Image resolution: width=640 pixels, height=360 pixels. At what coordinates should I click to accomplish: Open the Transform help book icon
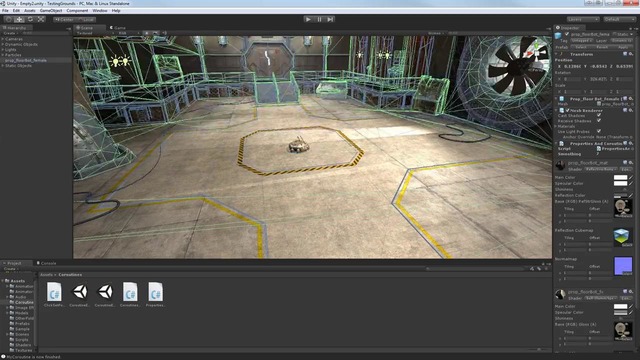(x=625, y=54)
